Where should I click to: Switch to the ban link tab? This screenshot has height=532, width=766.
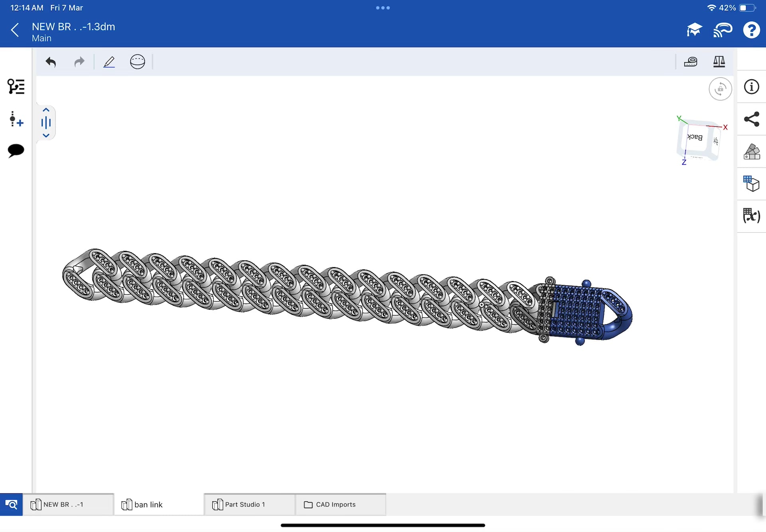pos(148,504)
